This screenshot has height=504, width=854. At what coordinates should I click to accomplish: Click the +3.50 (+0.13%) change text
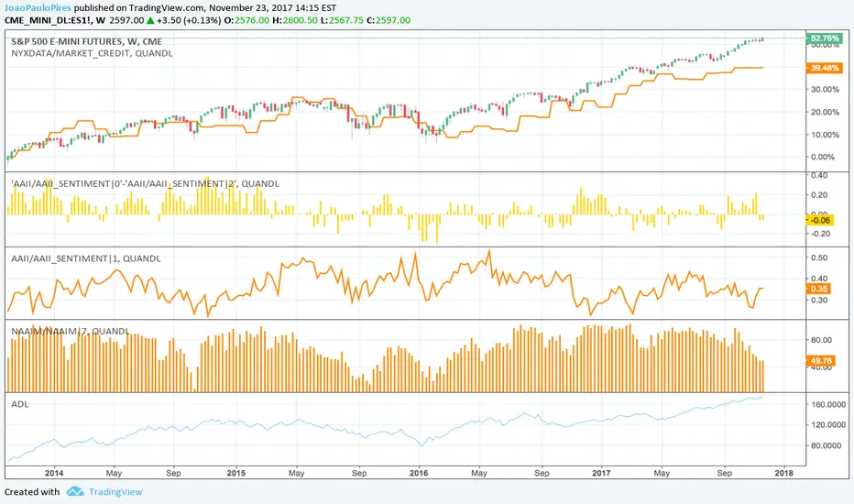point(189,20)
